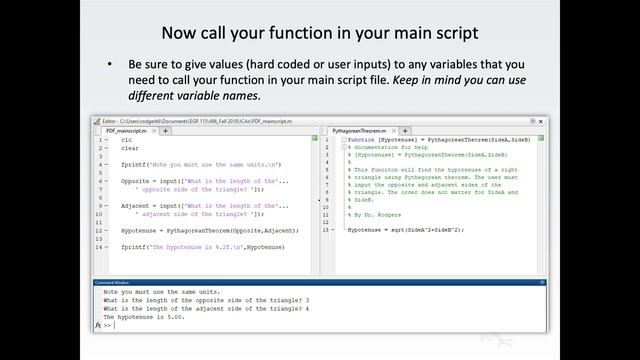Open Editor panel actions dropdown in title bar

point(533,121)
